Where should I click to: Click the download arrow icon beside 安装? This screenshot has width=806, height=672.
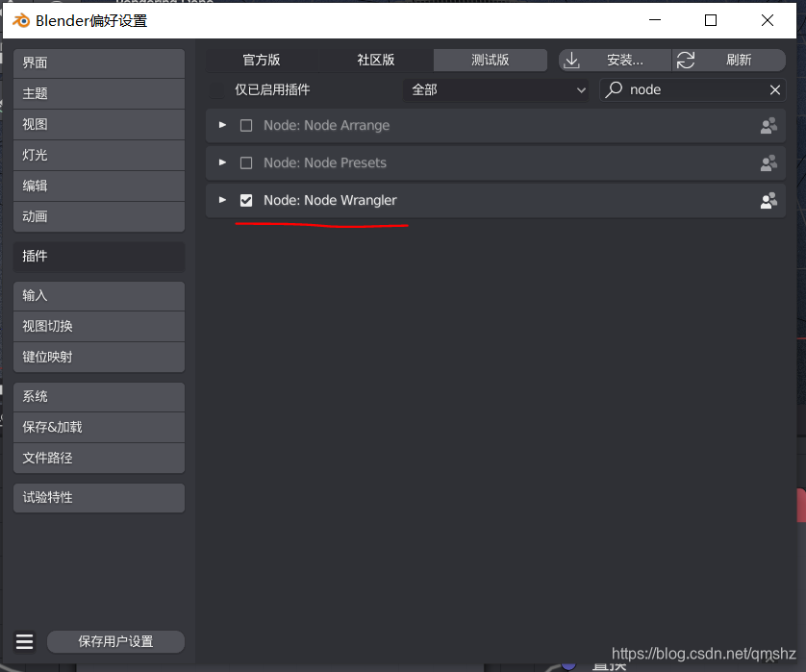point(571,61)
